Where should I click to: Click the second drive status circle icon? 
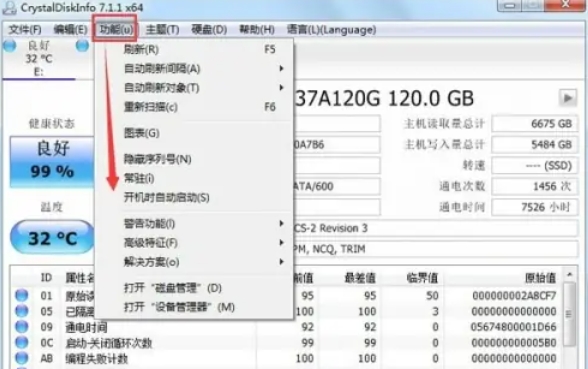82,45
